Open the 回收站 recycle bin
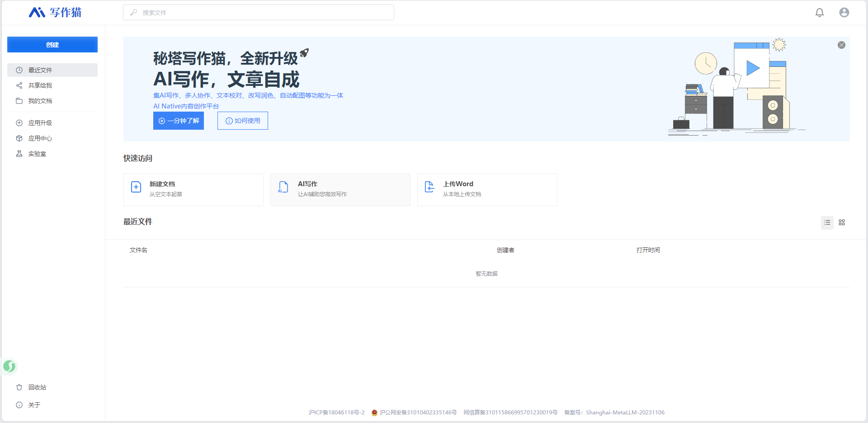Screen dimensions: 868x423 [x=37, y=387]
